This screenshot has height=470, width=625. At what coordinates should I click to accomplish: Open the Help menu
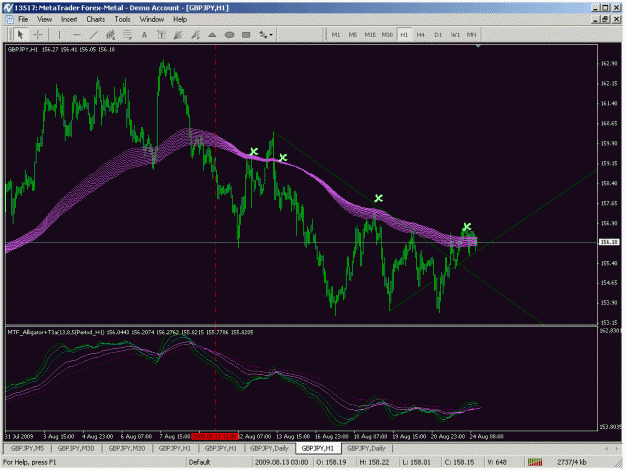coord(180,19)
